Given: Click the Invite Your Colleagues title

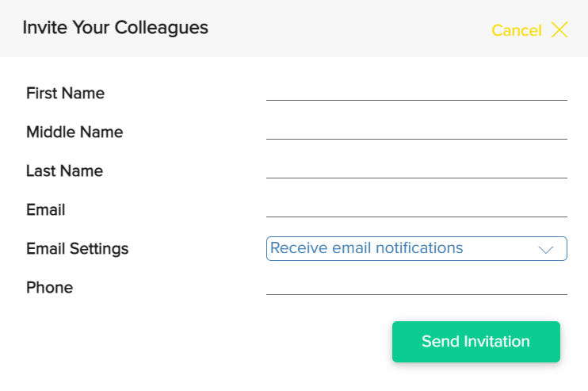Looking at the screenshot, I should point(115,28).
